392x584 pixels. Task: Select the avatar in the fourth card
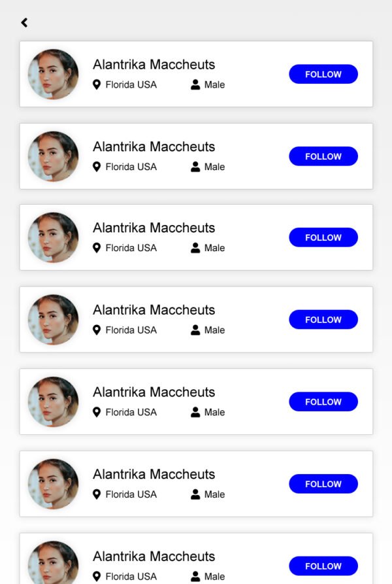click(x=53, y=320)
